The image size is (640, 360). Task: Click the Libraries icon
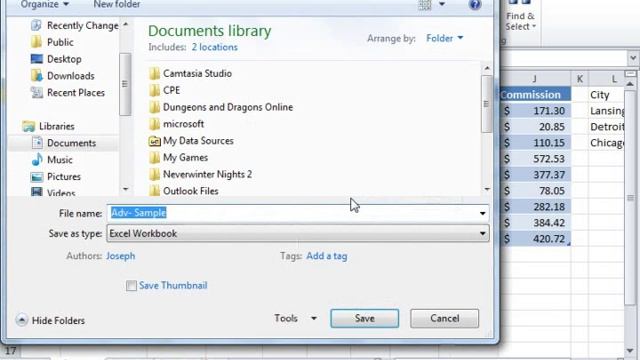coord(29,126)
